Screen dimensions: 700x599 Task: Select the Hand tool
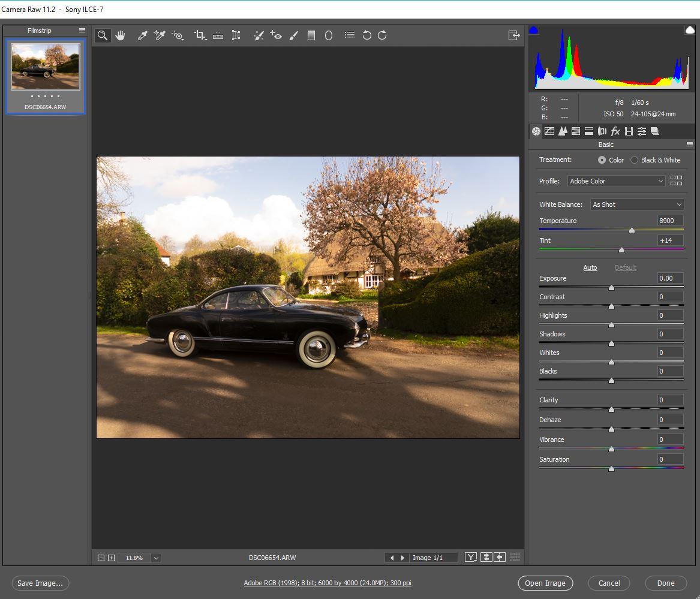click(120, 36)
